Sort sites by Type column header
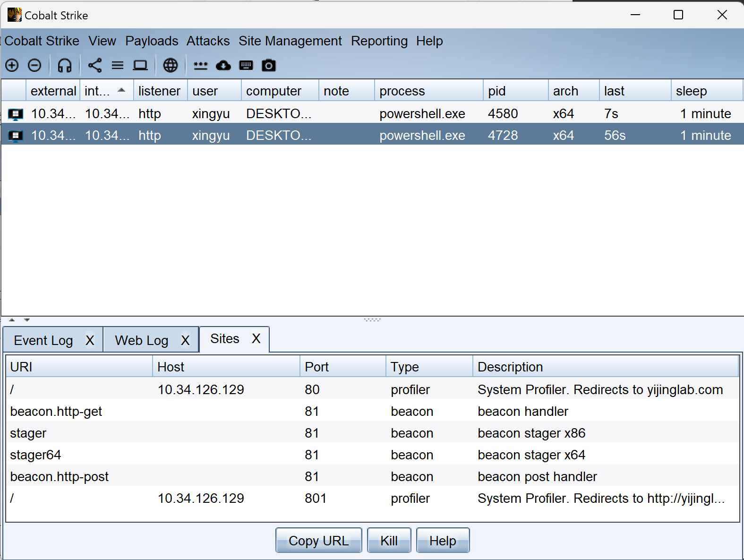The width and height of the screenshot is (744, 560). pos(429,367)
